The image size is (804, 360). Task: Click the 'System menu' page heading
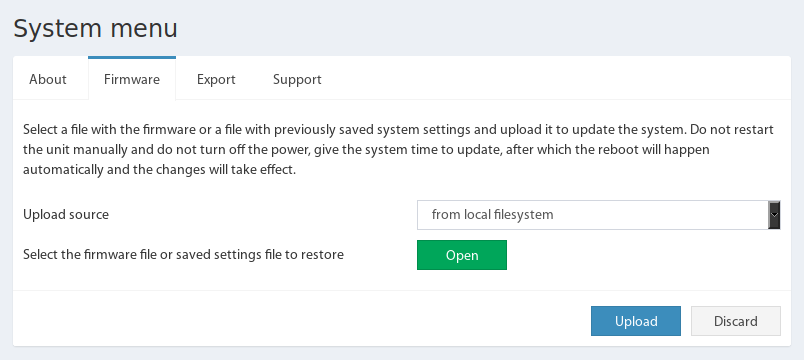coord(95,29)
